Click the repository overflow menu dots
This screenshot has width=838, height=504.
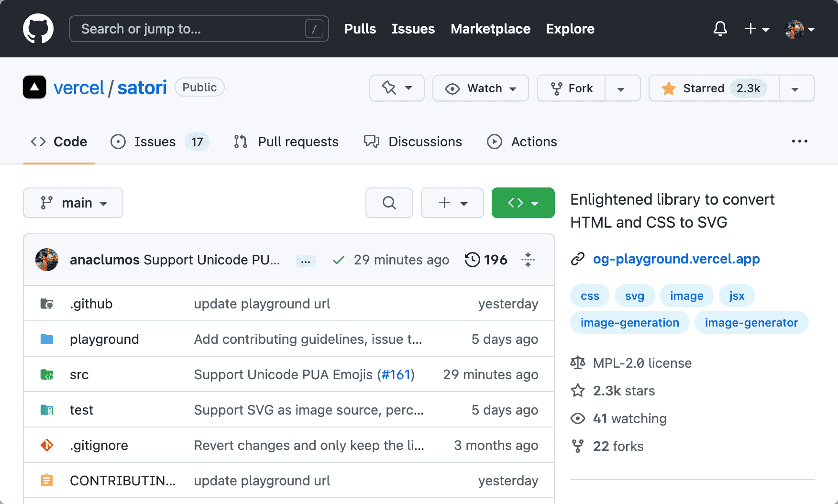pyautogui.click(x=799, y=141)
